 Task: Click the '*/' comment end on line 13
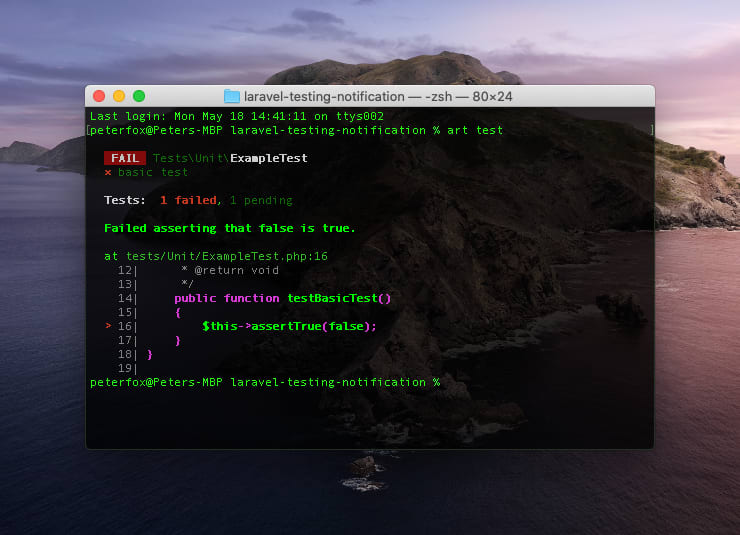187,284
